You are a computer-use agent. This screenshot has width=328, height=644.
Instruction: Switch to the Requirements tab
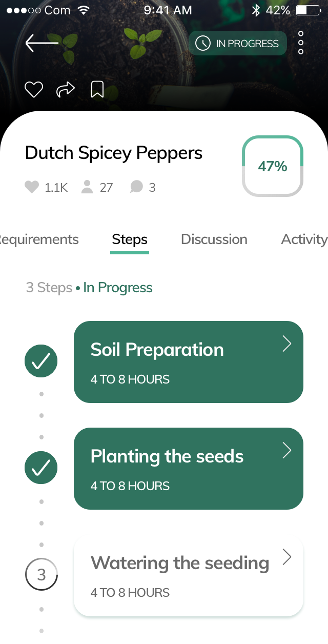39,239
